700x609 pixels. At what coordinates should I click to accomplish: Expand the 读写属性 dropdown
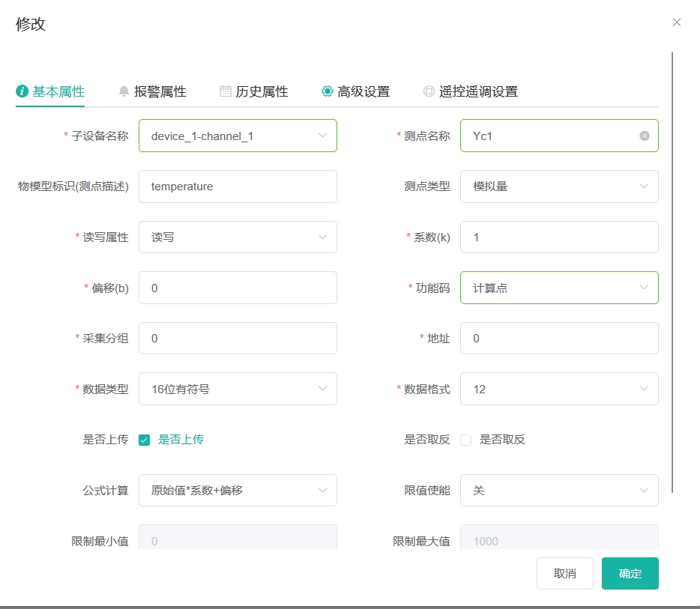coord(238,237)
